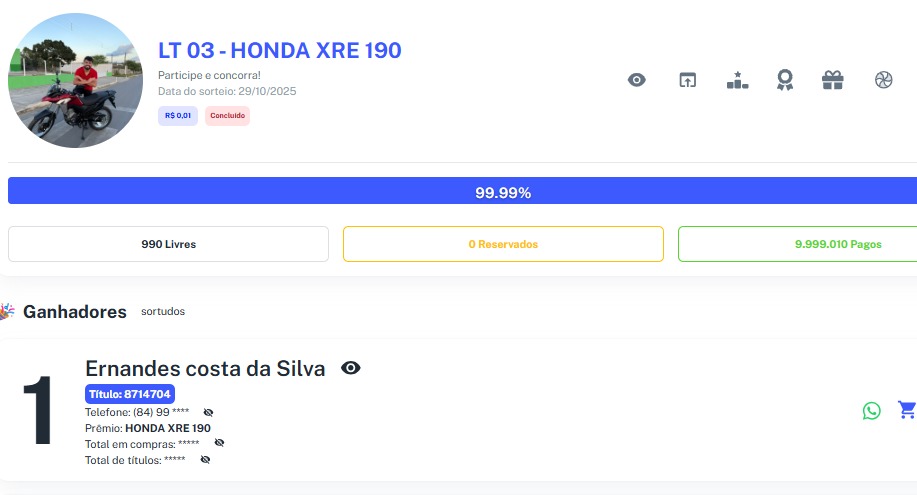Image resolution: width=917 pixels, height=495 pixels.
Task: Click the eye view icon in header
Action: click(637, 80)
